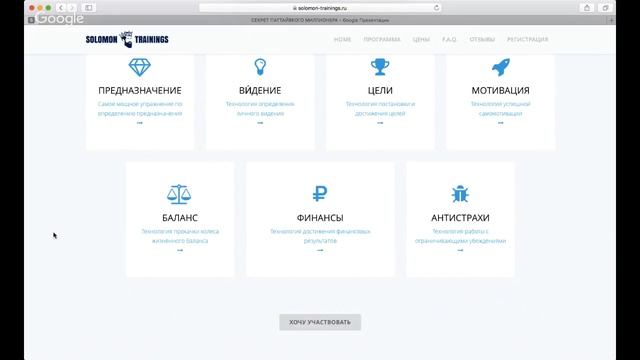
Task: Click description text under БАЛАНС
Action: (180, 236)
